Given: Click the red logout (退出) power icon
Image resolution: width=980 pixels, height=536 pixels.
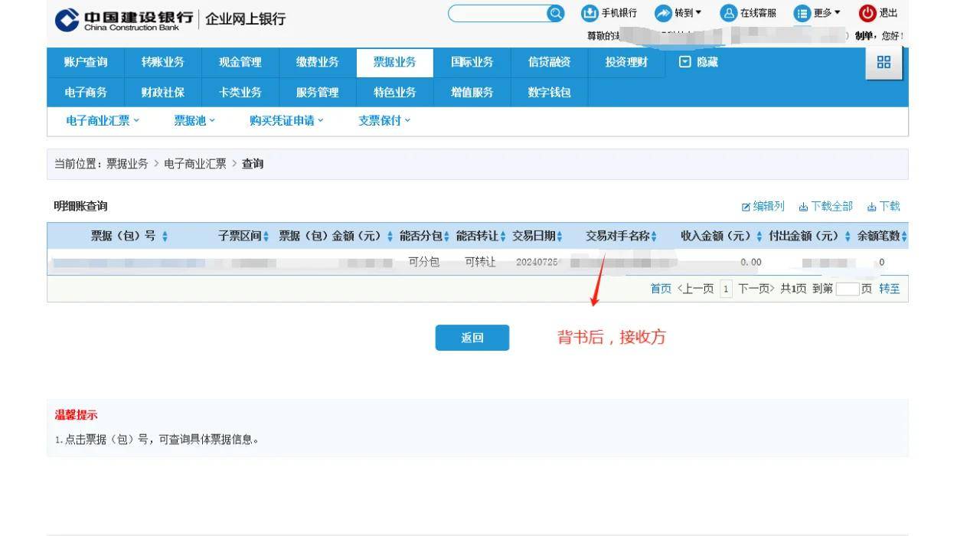Looking at the screenshot, I should (x=867, y=13).
